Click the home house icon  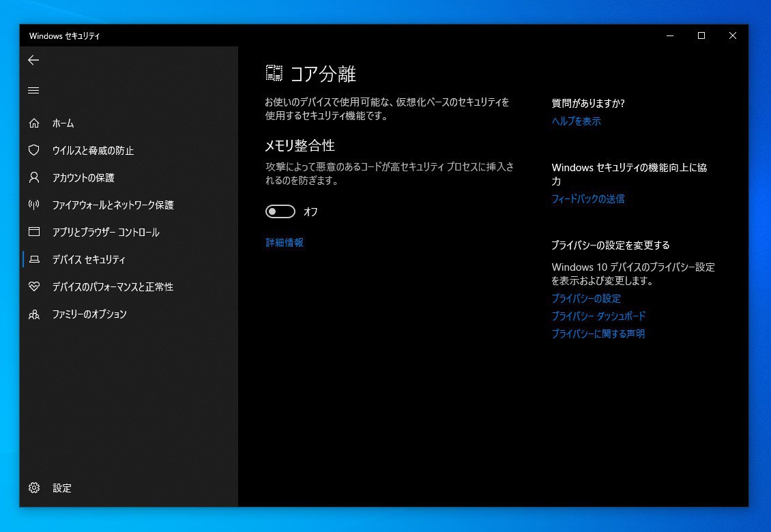point(34,123)
